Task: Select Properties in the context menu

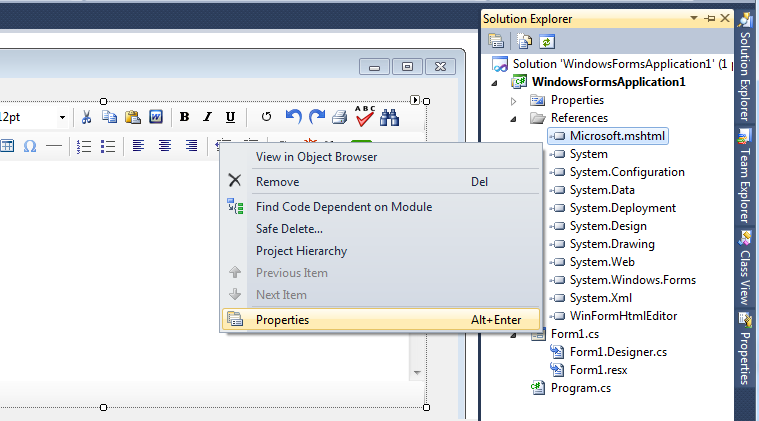Action: [282, 320]
